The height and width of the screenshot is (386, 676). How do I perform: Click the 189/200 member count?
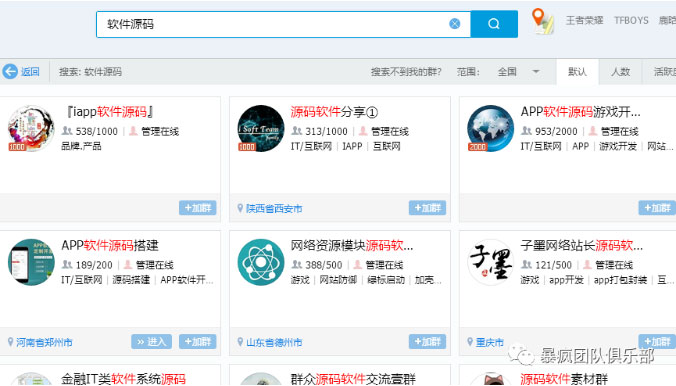tap(94, 265)
